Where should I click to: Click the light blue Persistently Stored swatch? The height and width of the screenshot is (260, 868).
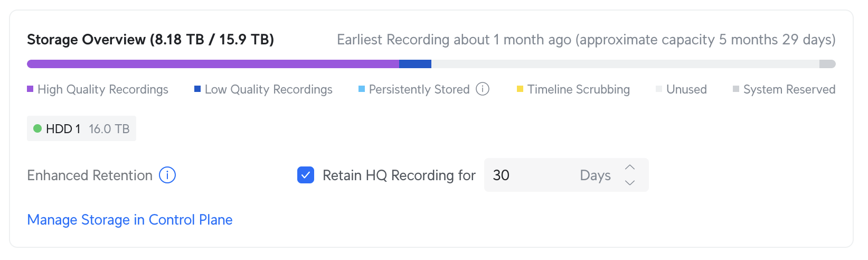[x=362, y=89]
